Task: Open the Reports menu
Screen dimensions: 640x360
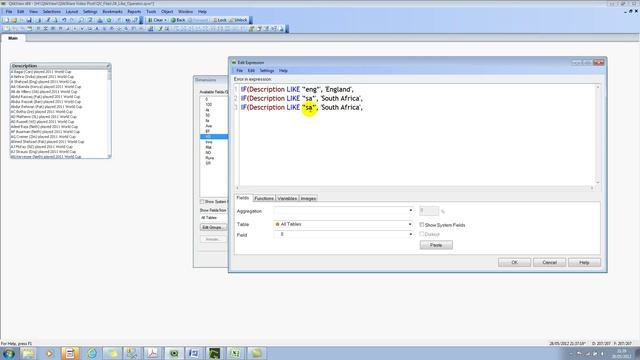Action: (134, 12)
